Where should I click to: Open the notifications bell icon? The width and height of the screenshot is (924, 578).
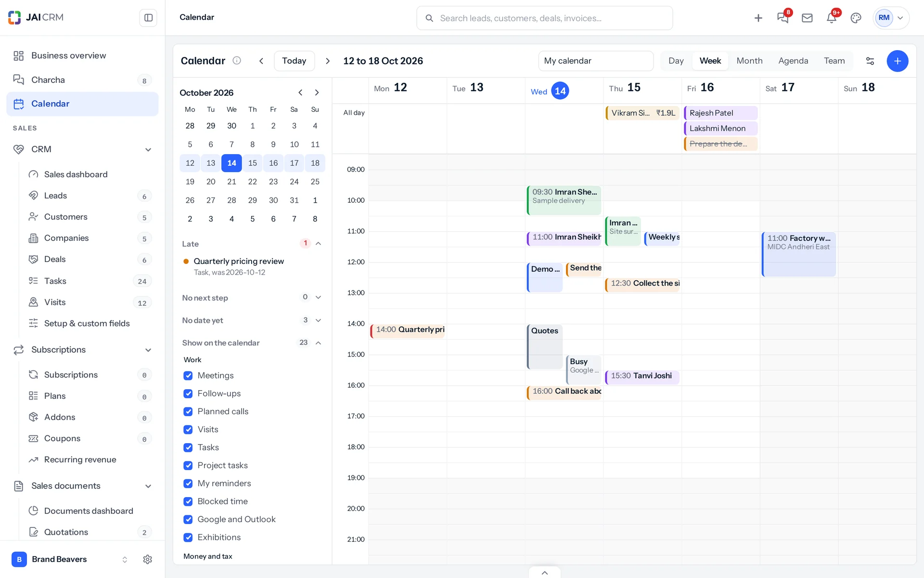pyautogui.click(x=831, y=18)
